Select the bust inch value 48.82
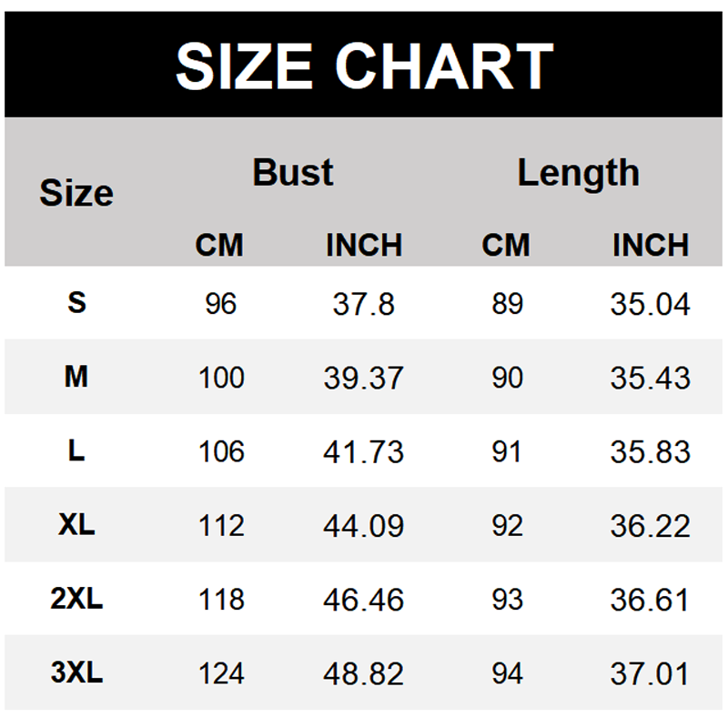Image resolution: width=728 pixels, height=728 pixels. coord(363,673)
